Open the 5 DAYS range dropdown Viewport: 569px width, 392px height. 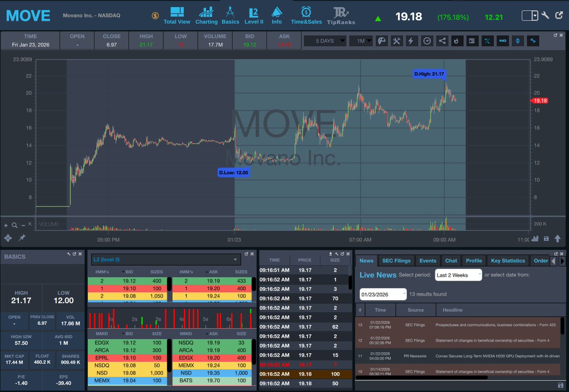tap(325, 41)
